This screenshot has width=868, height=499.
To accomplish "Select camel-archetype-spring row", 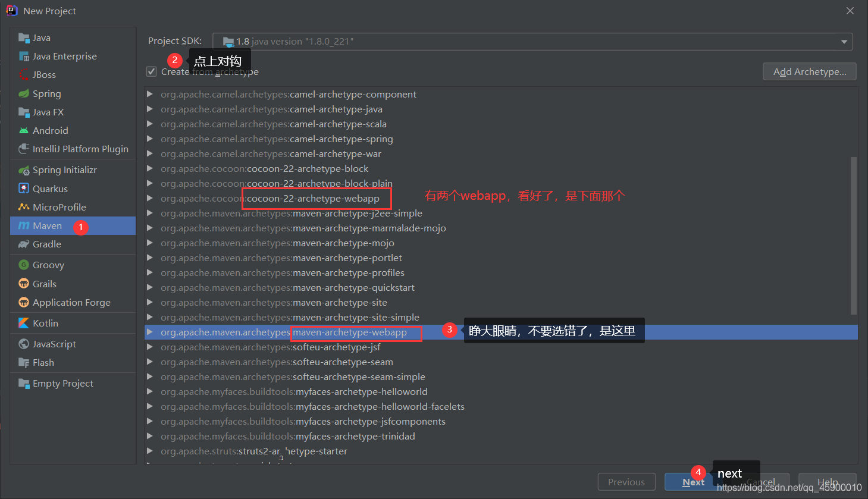I will point(501,139).
